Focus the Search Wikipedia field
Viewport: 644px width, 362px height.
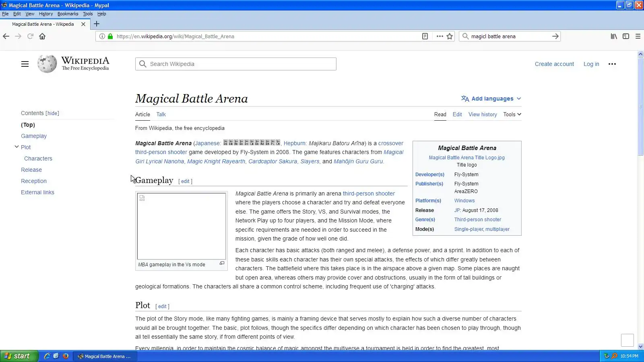[236, 64]
